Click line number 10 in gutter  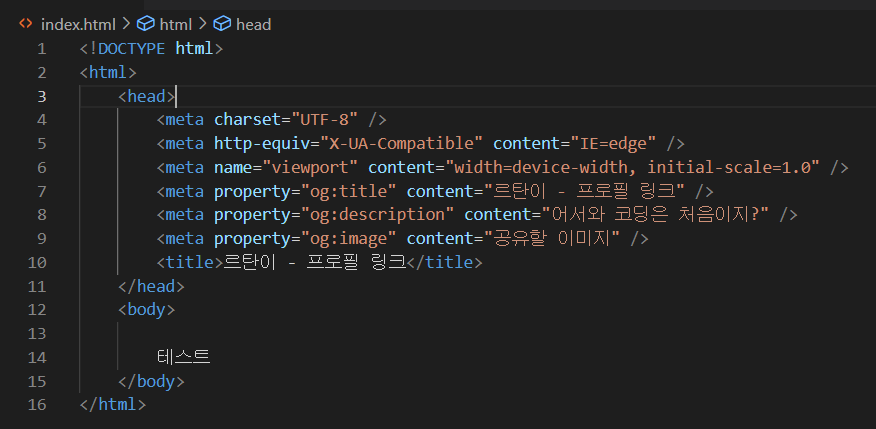tap(37, 263)
